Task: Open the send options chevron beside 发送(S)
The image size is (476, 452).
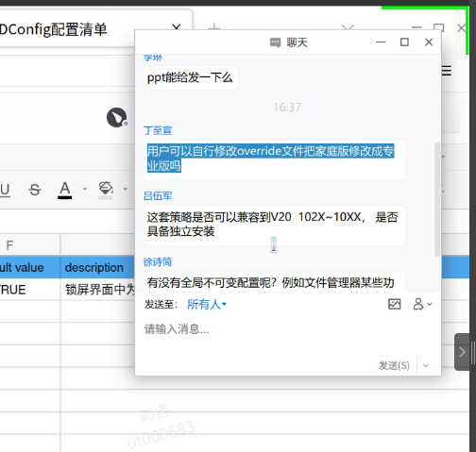Action: coord(426,365)
